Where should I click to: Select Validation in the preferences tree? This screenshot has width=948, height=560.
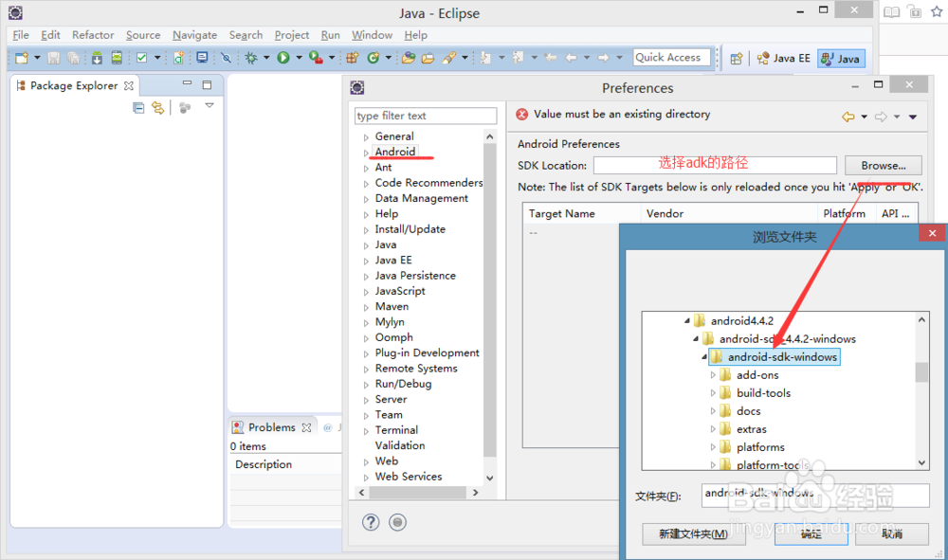point(400,445)
